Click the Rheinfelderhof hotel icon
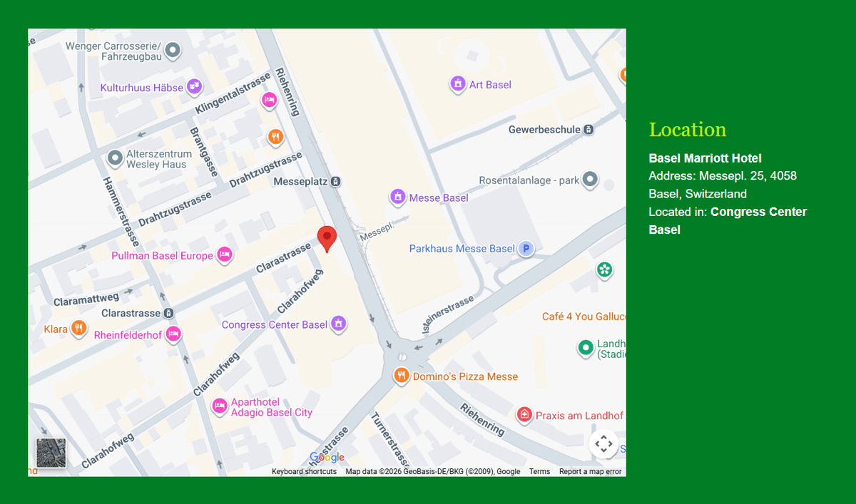This screenshot has height=504, width=856. coord(173,334)
